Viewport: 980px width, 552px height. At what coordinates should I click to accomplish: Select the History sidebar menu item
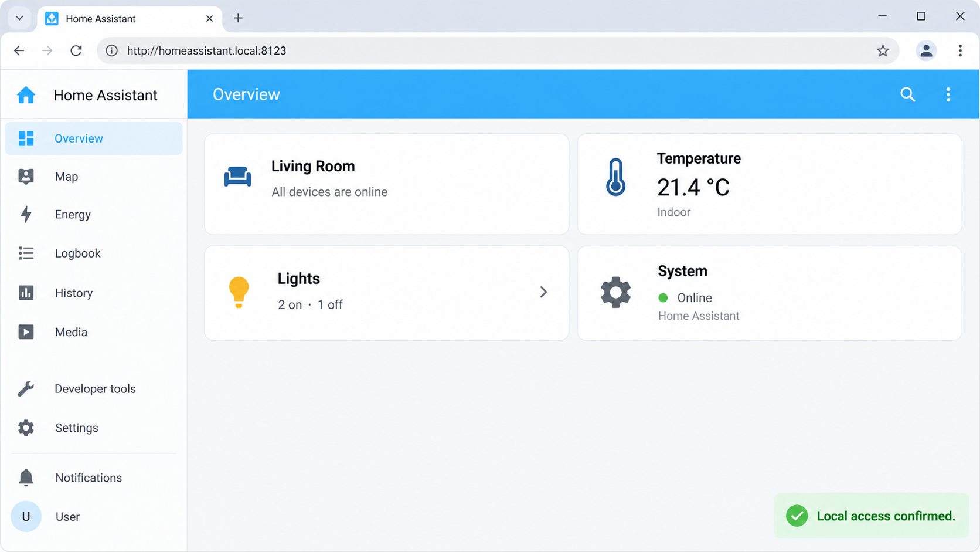pos(94,293)
